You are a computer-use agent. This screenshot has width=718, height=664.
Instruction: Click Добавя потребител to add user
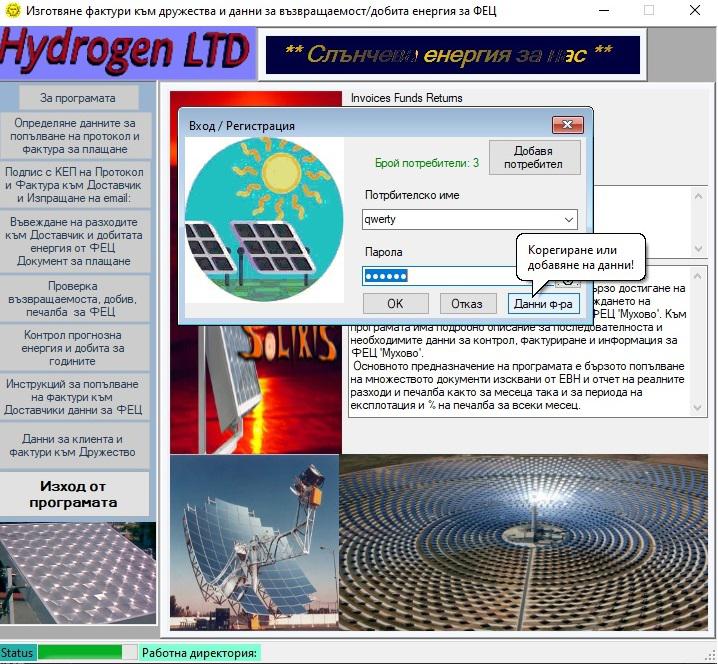click(x=534, y=157)
